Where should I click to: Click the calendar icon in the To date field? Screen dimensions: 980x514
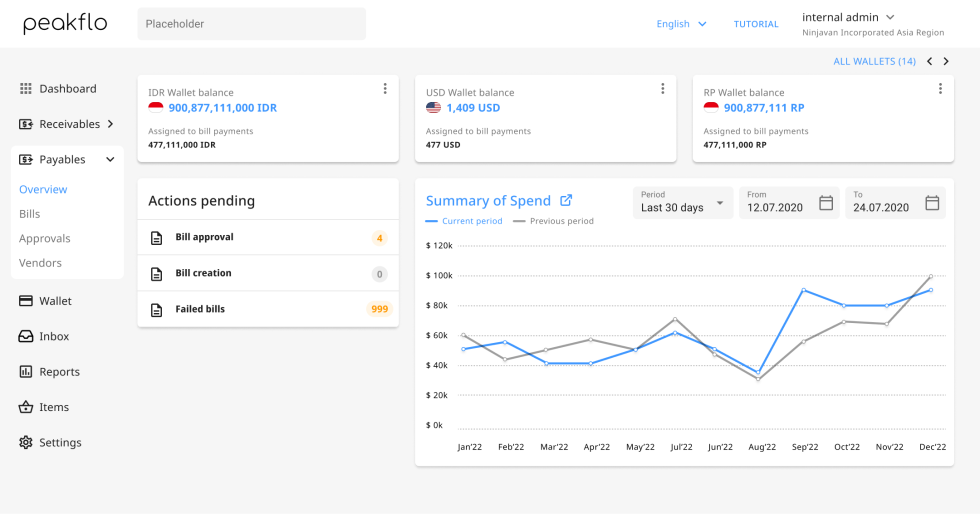(932, 203)
